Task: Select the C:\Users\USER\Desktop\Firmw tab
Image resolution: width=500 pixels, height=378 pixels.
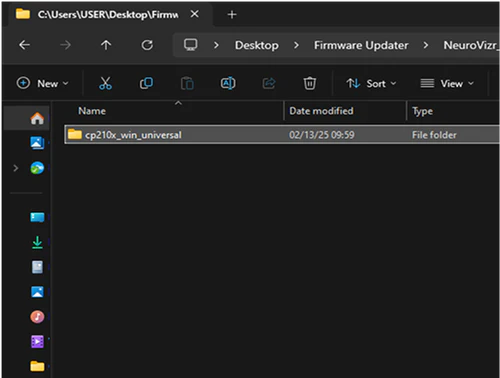Action: coord(107,14)
